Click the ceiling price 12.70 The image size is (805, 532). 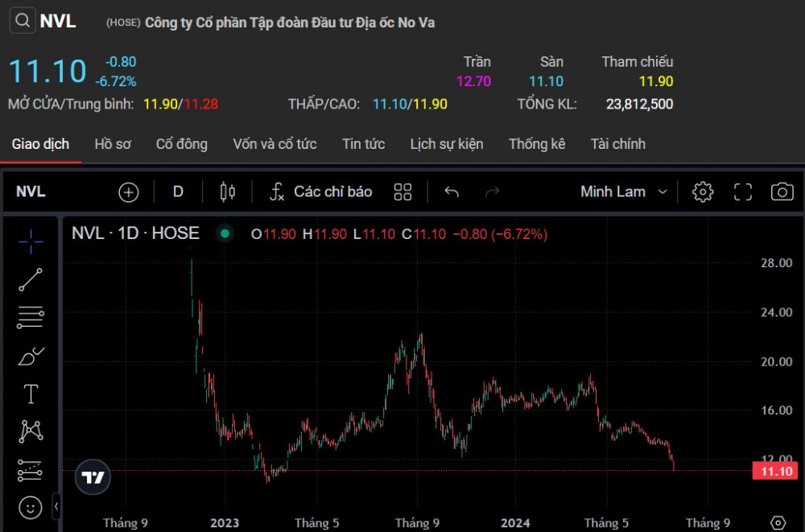(x=474, y=81)
